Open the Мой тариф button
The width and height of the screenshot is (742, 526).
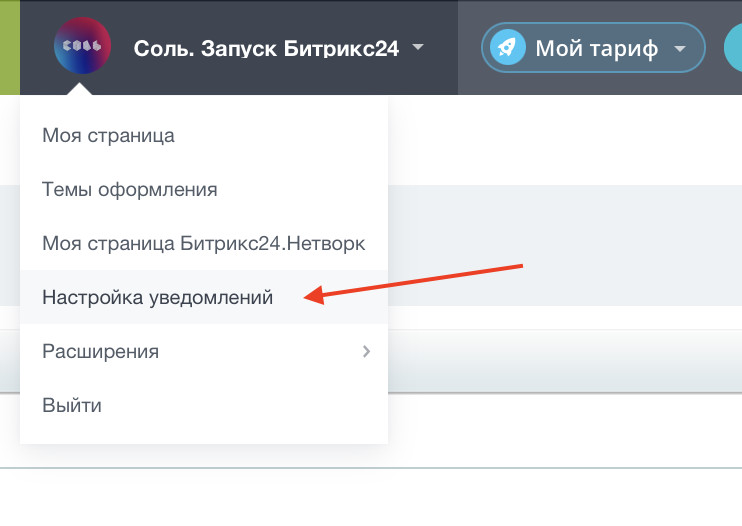coord(593,48)
